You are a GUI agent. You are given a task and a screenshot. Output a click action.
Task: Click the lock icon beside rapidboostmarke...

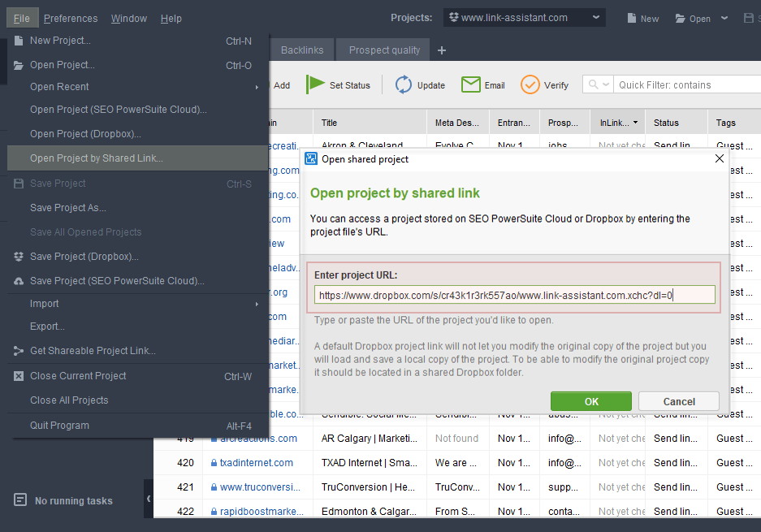pyautogui.click(x=214, y=512)
